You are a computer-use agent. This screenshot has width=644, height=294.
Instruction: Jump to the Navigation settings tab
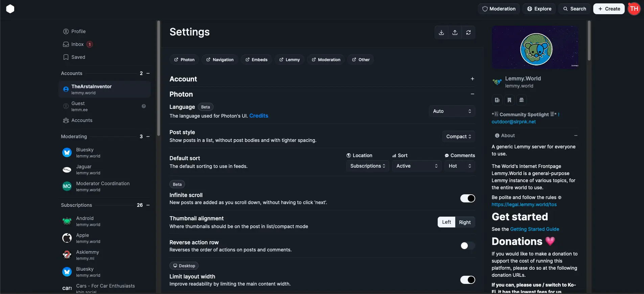tap(220, 60)
